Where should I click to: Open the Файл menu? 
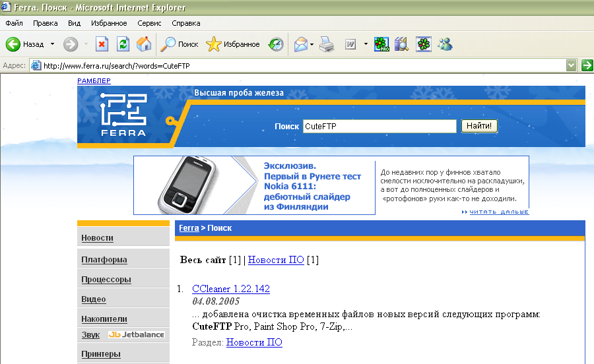(x=14, y=23)
